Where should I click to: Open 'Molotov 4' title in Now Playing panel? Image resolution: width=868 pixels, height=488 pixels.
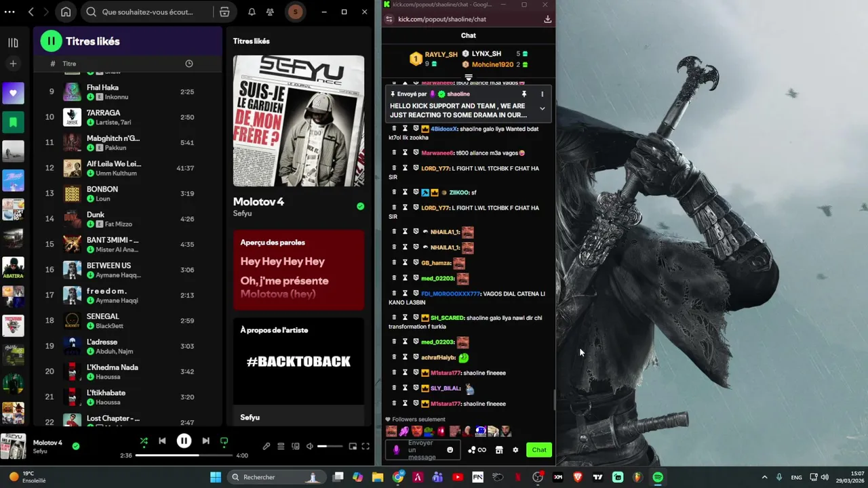pos(258,202)
